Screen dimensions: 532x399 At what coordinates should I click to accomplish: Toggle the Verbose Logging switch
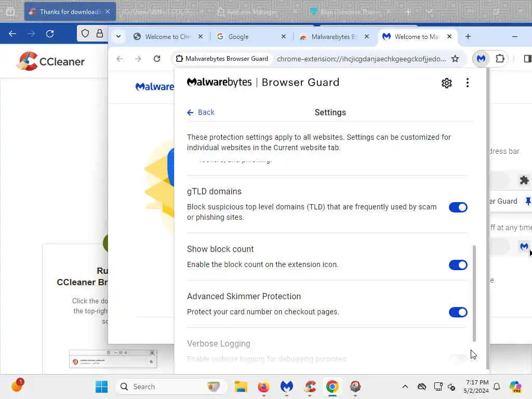point(458,359)
